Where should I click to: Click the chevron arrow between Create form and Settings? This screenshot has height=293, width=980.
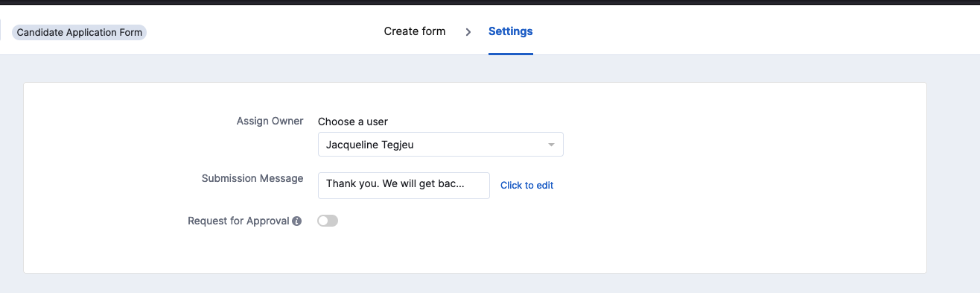tap(468, 32)
